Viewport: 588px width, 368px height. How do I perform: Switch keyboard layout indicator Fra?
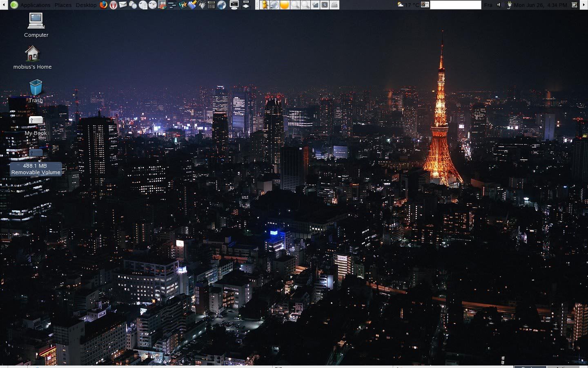click(488, 5)
